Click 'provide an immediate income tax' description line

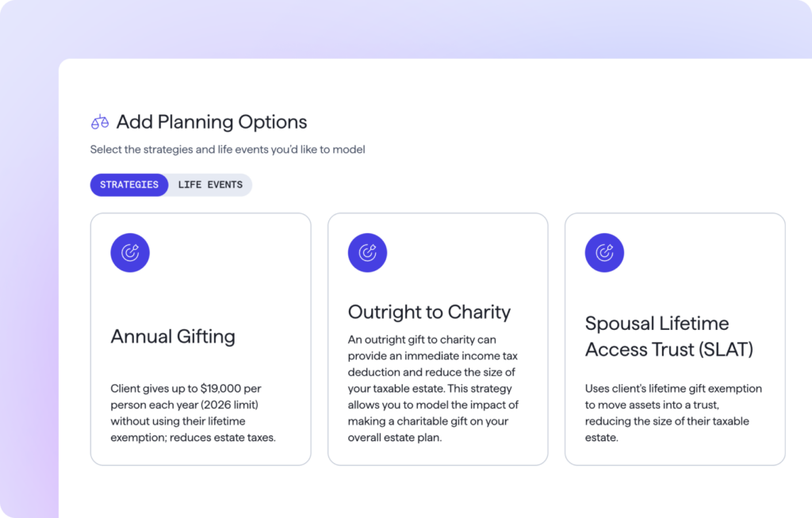[x=432, y=356]
